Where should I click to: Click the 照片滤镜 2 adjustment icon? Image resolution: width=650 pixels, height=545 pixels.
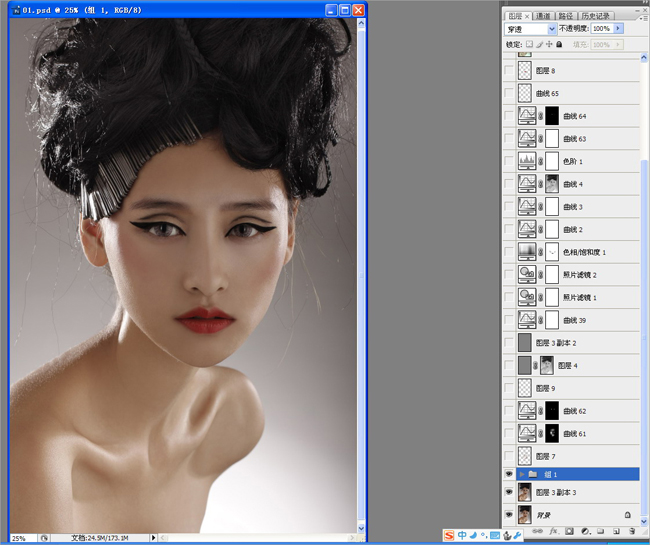coord(527,275)
